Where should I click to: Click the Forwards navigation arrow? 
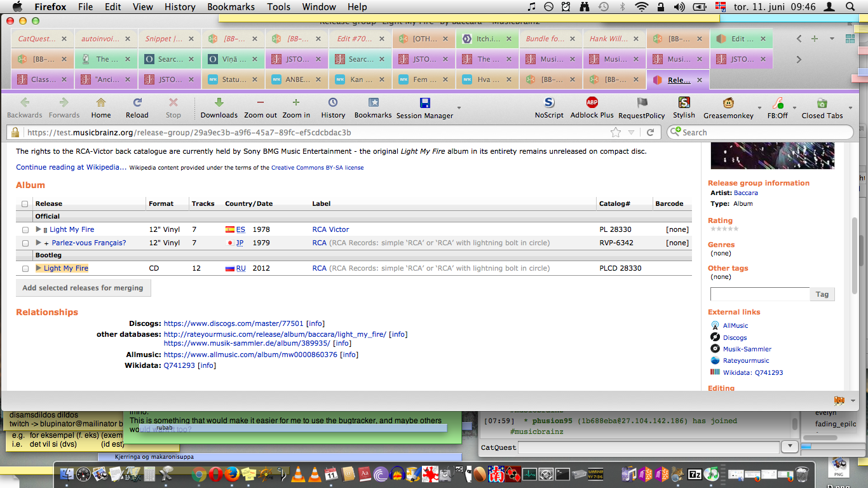coord(64,102)
